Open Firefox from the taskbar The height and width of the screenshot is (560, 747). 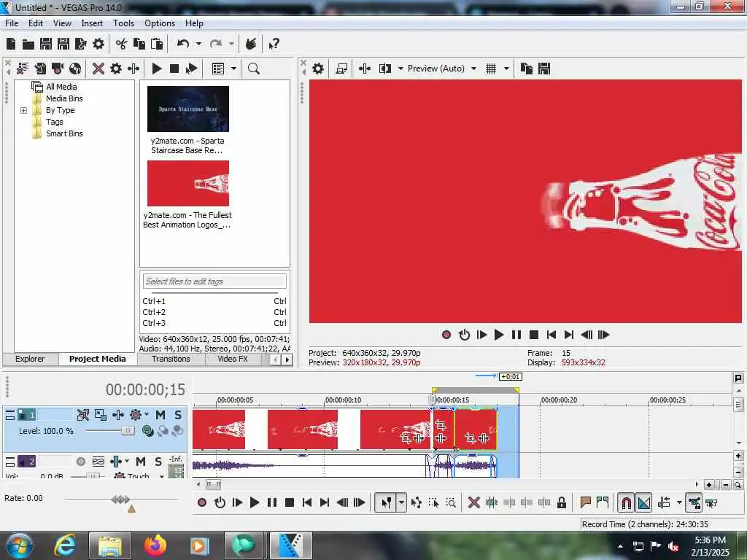point(155,545)
